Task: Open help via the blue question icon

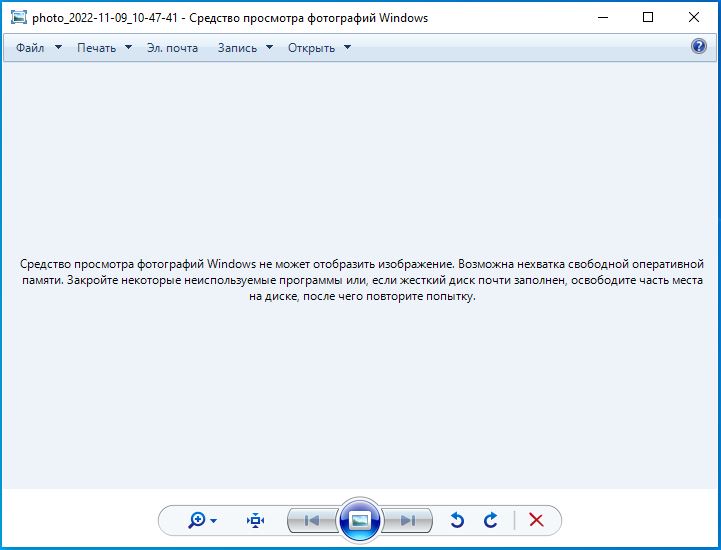Action: pos(698,46)
